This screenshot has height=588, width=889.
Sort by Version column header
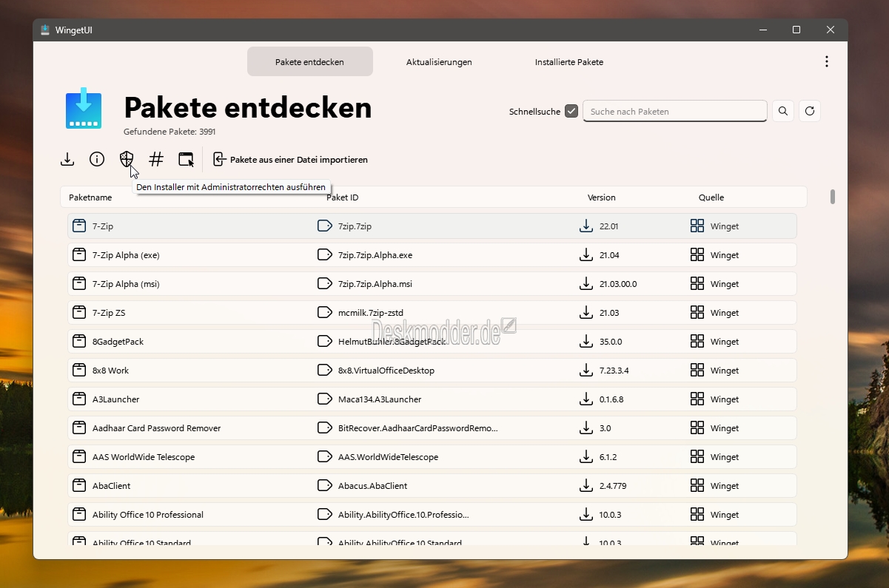click(x=602, y=197)
